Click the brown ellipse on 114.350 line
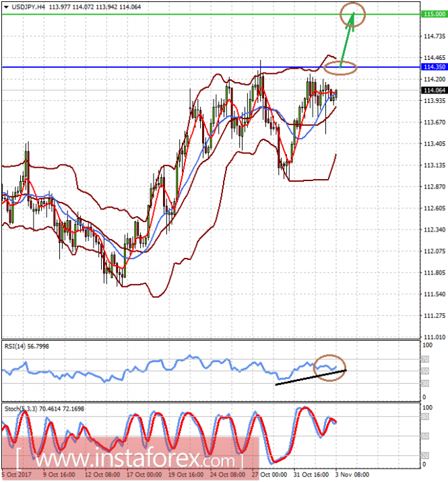 click(x=340, y=66)
